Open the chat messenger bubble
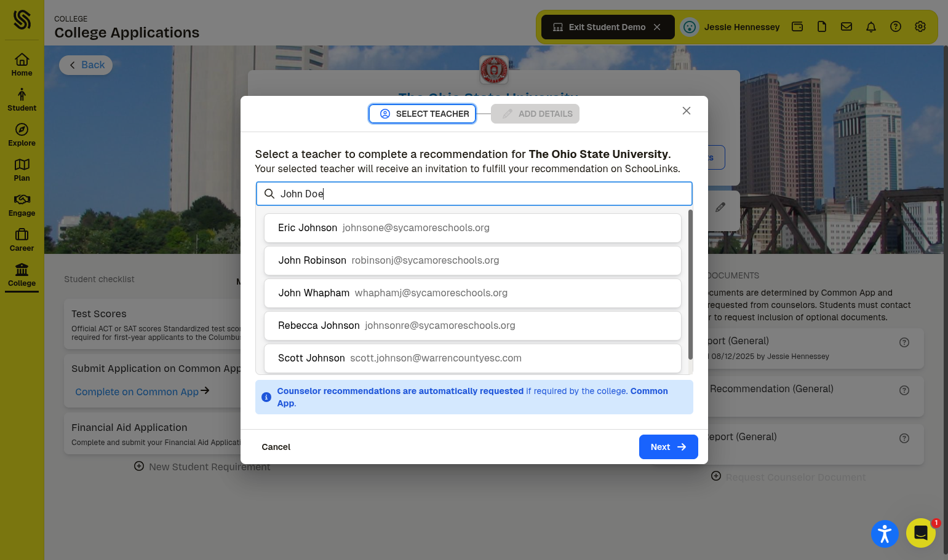This screenshot has width=948, height=560. 920,533
